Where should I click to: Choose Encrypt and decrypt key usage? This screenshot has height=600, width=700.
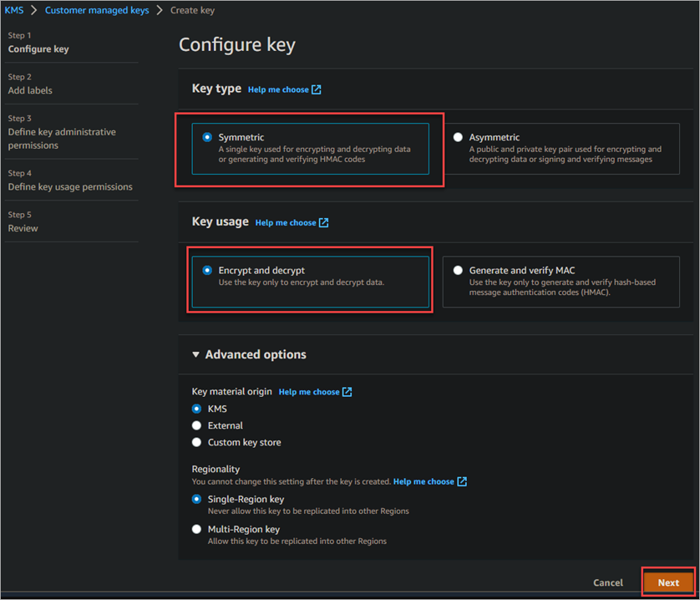207,270
